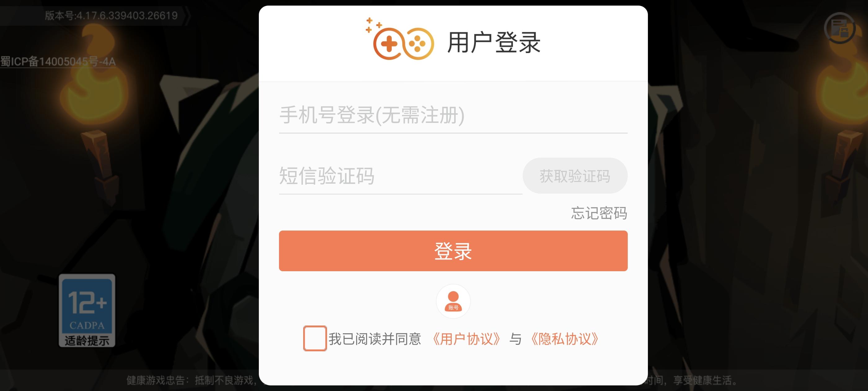
Task: Click the 用户登录 title text
Action: (x=494, y=43)
